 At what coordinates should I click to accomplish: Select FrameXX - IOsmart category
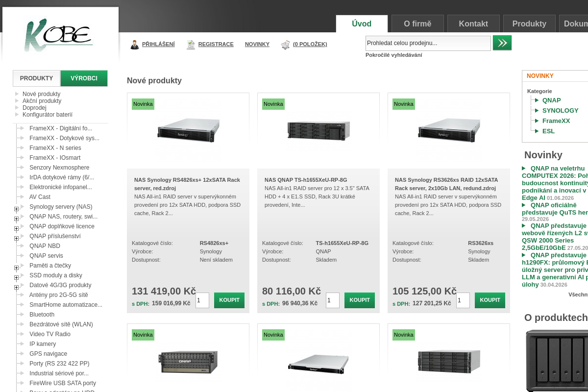[x=55, y=158]
